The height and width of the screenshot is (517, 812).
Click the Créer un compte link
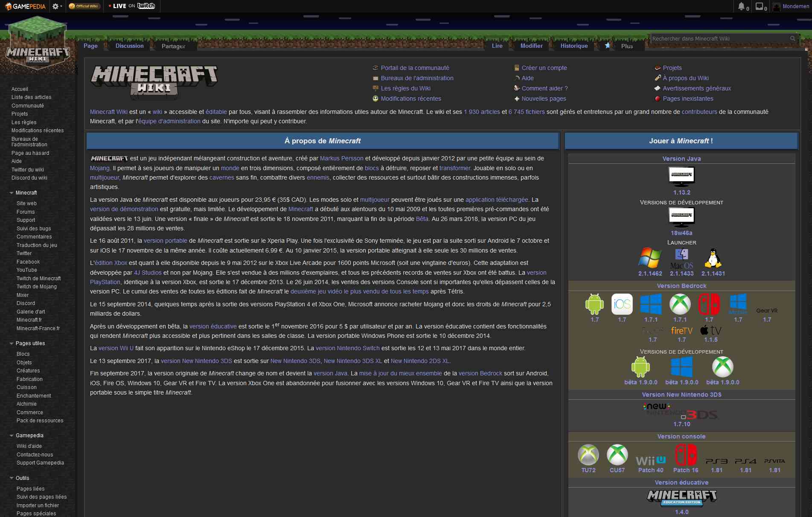(x=544, y=68)
